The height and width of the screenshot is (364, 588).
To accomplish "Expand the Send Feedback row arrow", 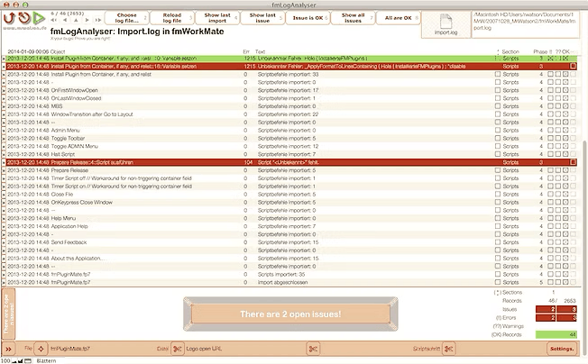I will [x=4, y=242].
